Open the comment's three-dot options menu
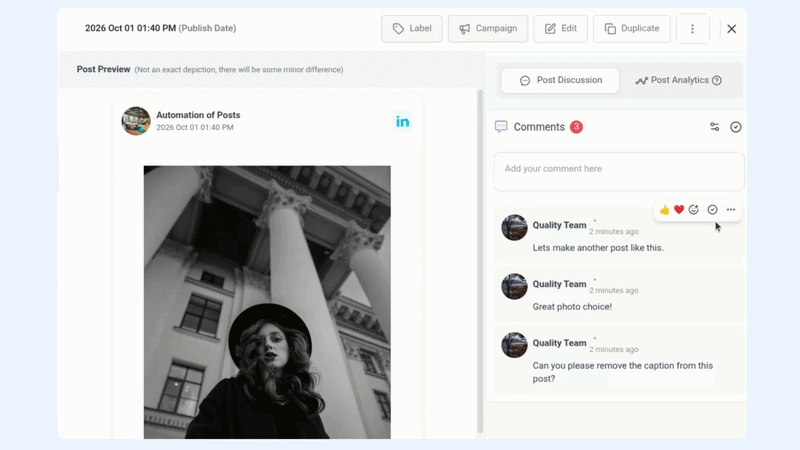 [x=731, y=209]
